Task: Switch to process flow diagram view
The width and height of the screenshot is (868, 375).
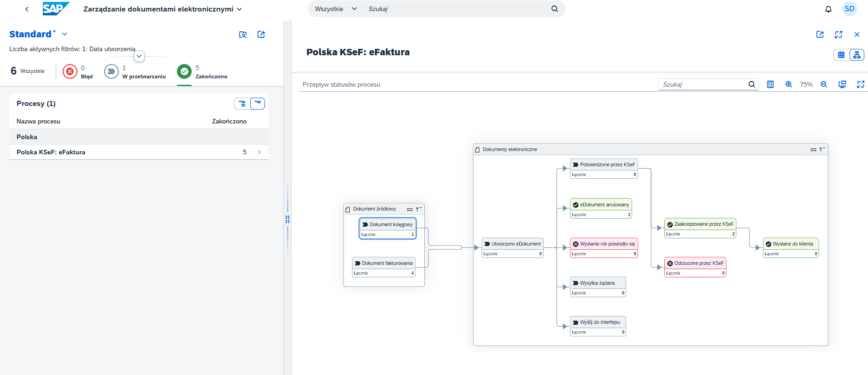Action: click(856, 55)
